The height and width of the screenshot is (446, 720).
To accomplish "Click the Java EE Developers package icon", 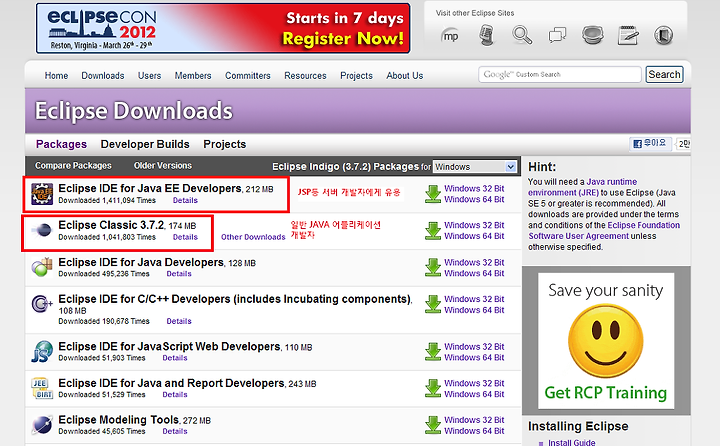I will tap(42, 193).
